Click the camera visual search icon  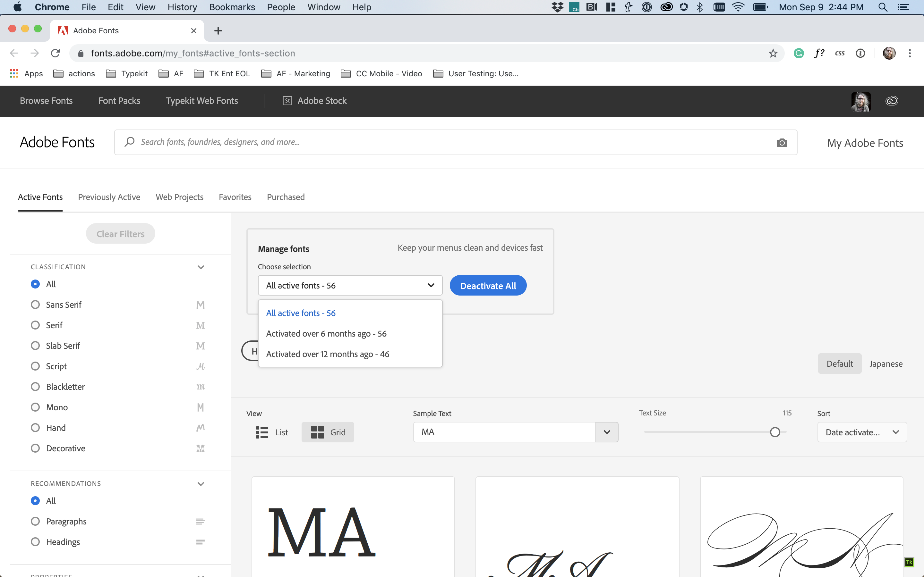click(782, 143)
